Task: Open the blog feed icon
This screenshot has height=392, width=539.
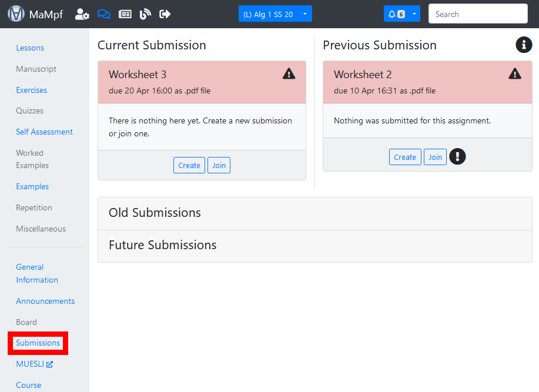Action: [x=145, y=14]
